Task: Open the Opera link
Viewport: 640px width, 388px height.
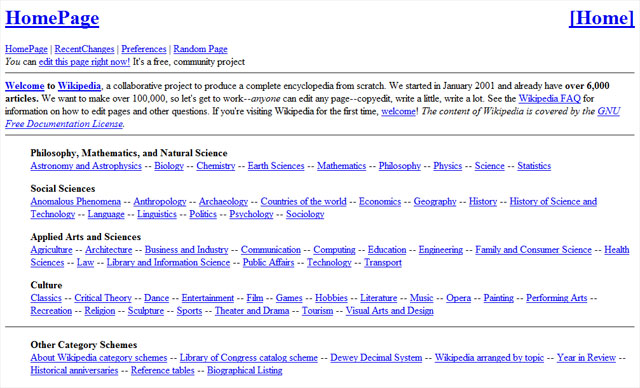Action: tap(458, 298)
